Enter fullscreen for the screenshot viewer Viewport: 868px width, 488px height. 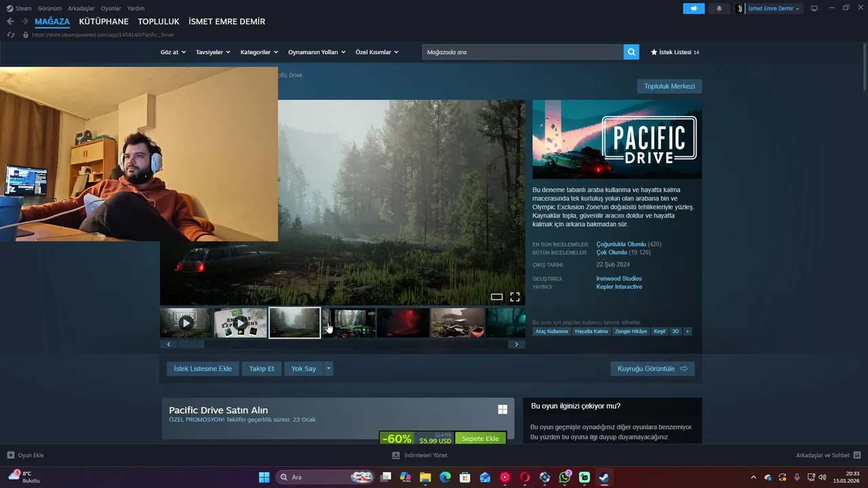(x=515, y=297)
